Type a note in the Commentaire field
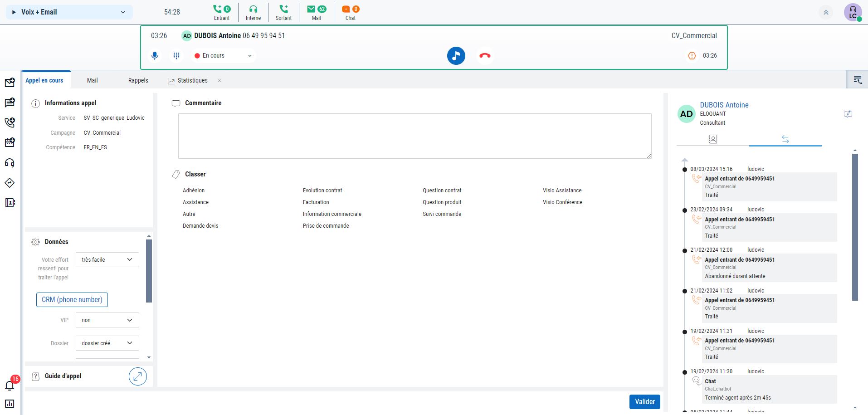The width and height of the screenshot is (868, 415). (414, 136)
